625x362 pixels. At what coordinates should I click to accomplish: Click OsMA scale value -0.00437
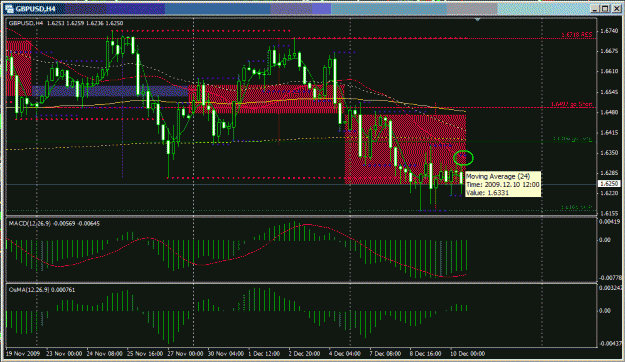[610, 343]
